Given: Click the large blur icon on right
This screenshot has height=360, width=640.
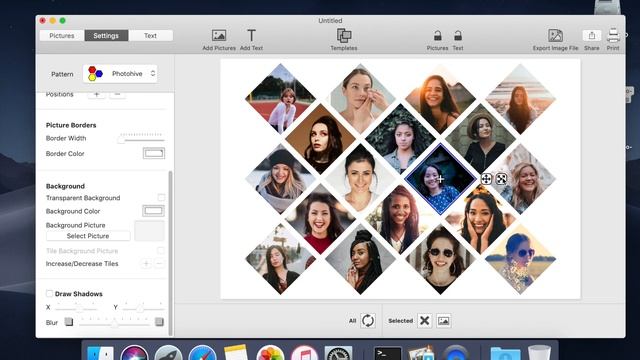Looking at the screenshot, I should coord(159,322).
